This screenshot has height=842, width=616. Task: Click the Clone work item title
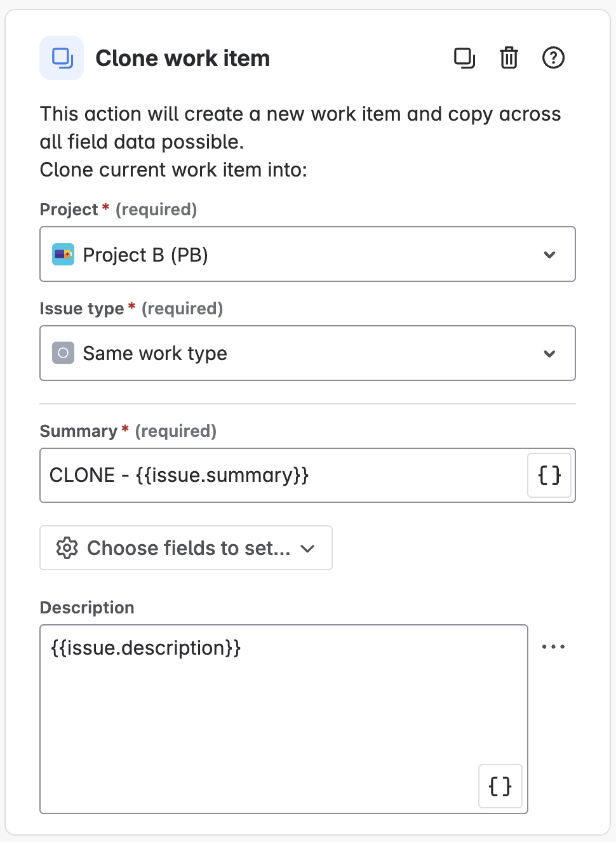tap(183, 58)
